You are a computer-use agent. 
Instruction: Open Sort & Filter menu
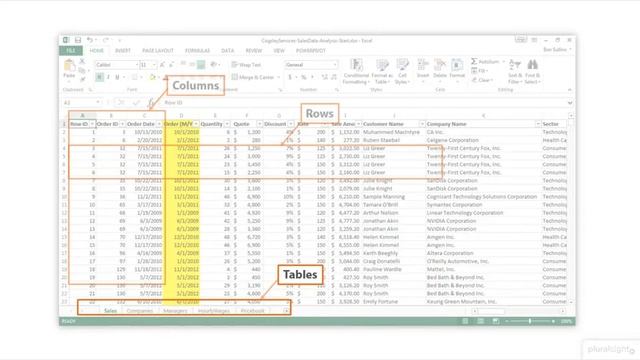coord(515,71)
